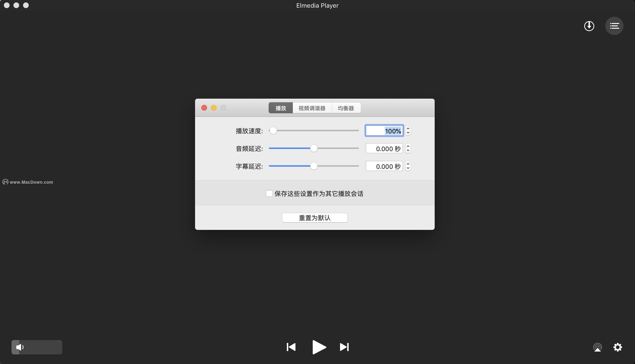
Task: Click the 重置为默认 button
Action: 315,218
